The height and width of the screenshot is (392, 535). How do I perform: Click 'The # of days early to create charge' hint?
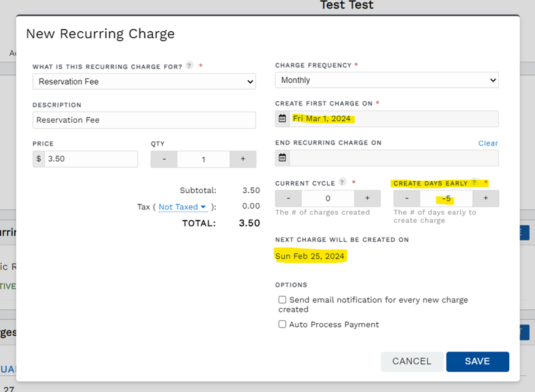click(435, 217)
